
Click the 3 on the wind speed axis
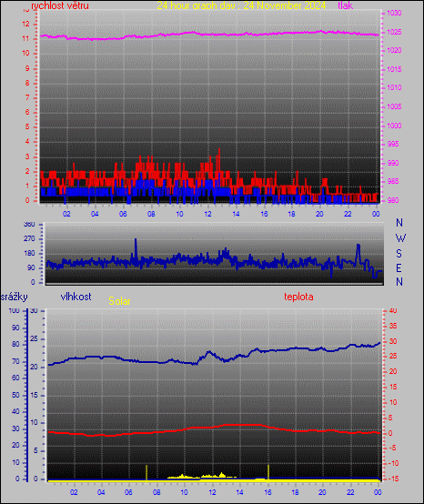(27, 156)
